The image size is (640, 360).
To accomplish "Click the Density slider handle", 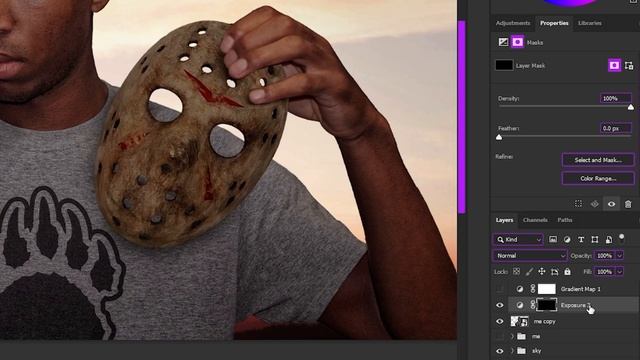I will (x=631, y=107).
